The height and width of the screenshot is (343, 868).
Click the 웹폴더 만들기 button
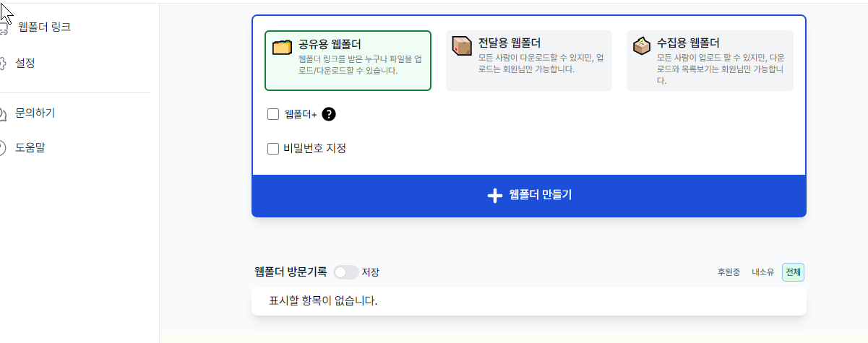tap(529, 196)
